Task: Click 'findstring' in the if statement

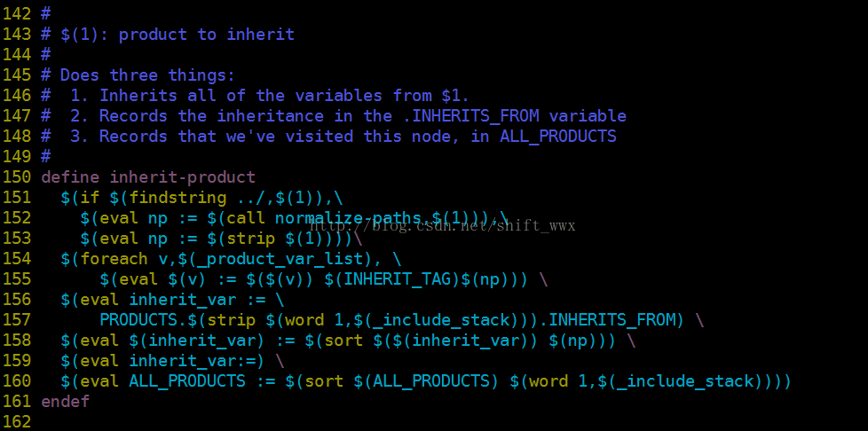Action: (178, 198)
